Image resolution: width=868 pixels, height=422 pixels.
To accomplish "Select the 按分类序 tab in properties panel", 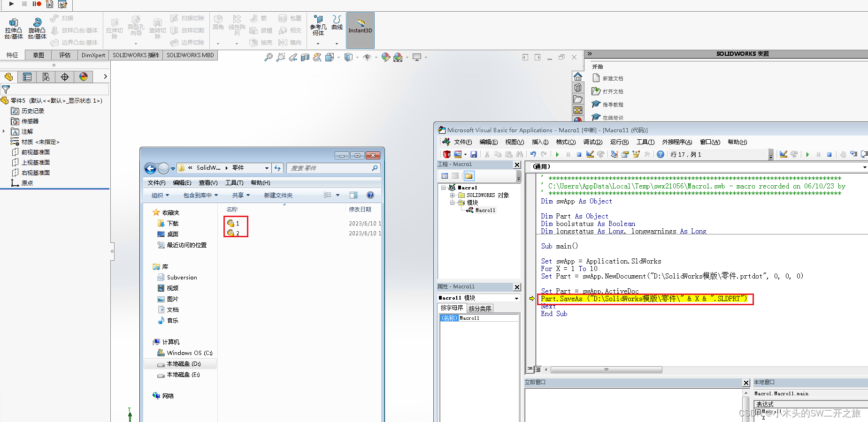I will click(x=480, y=308).
